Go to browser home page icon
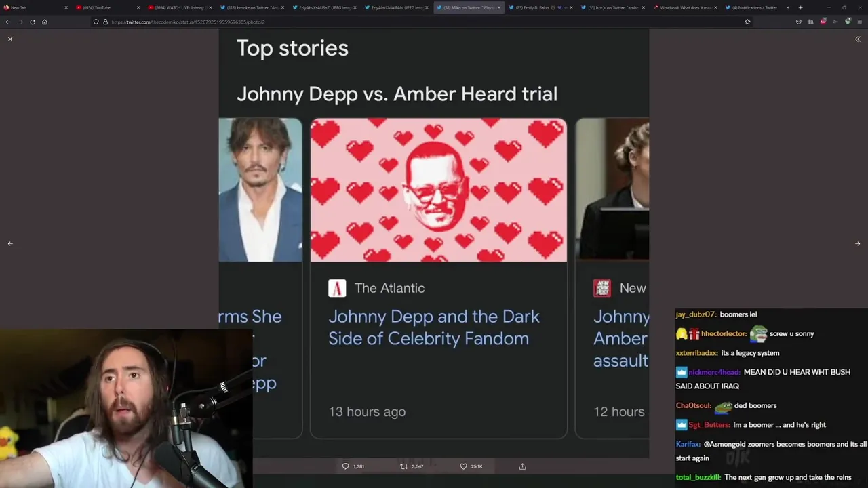Screen dimensions: 868x488 (x=45, y=22)
